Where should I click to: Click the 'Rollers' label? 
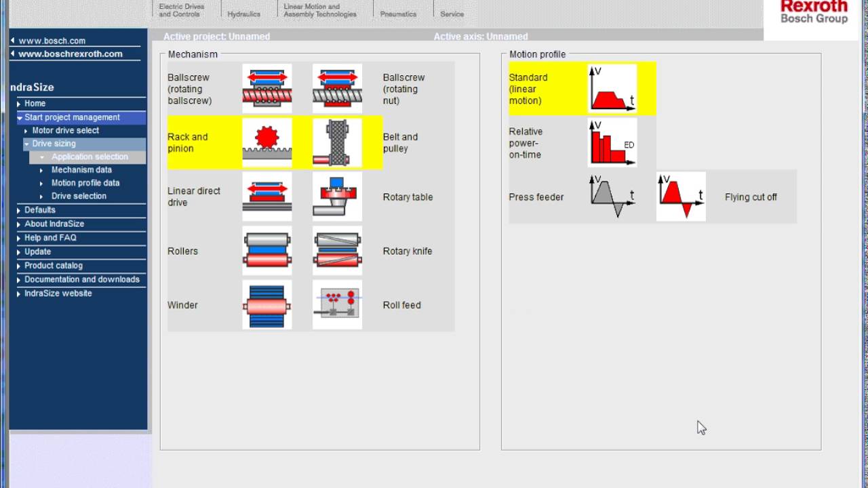[x=182, y=251]
